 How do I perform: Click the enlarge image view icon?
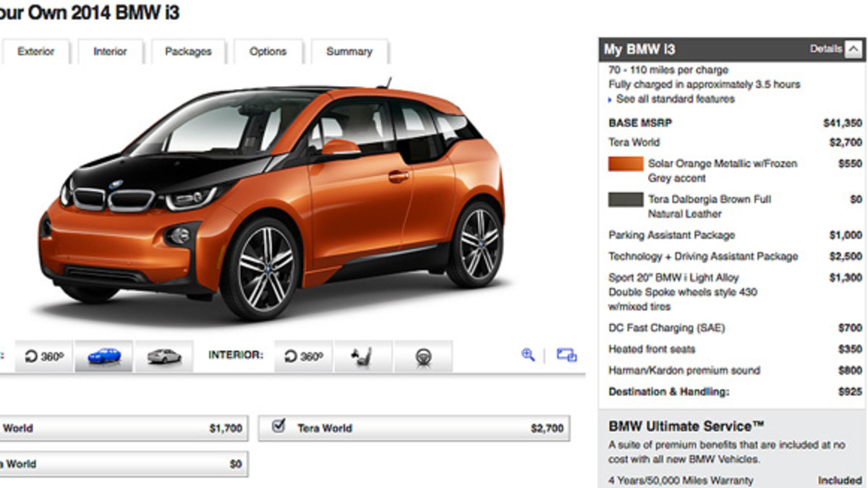[x=566, y=355]
